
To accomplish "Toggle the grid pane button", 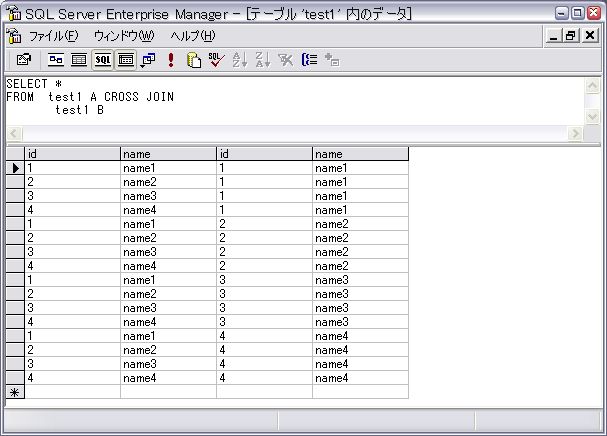I will (x=79, y=60).
